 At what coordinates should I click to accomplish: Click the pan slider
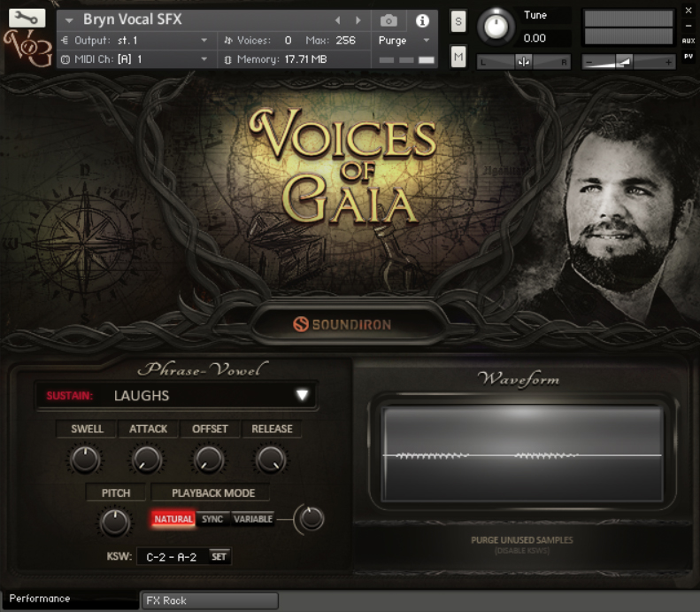click(x=524, y=62)
